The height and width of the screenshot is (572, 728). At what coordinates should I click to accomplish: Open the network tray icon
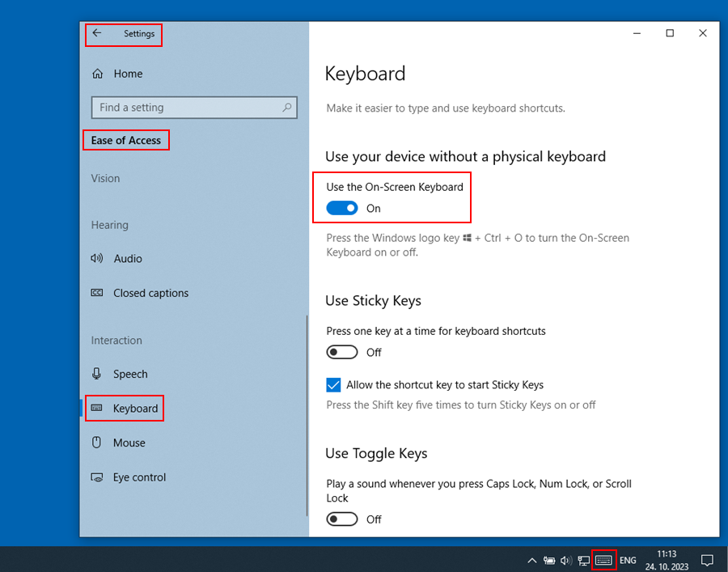[583, 561]
